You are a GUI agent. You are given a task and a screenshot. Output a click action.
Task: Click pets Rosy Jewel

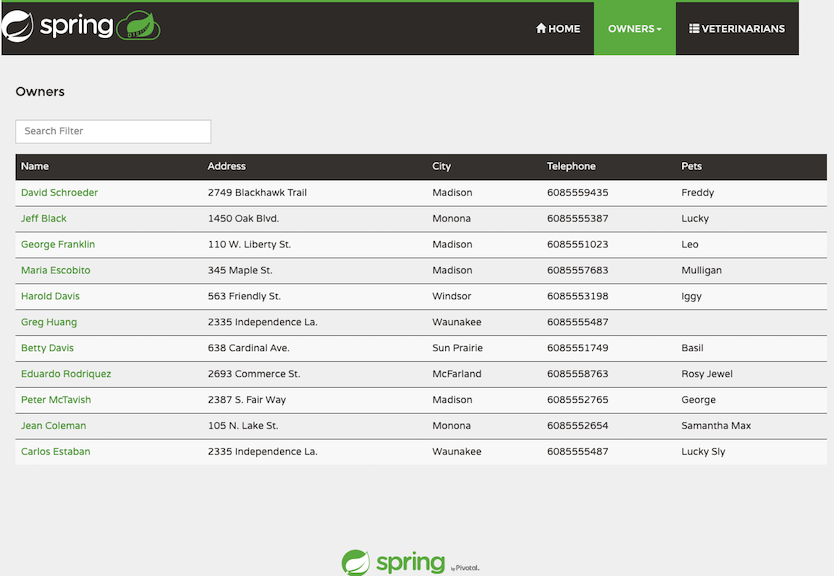click(707, 374)
